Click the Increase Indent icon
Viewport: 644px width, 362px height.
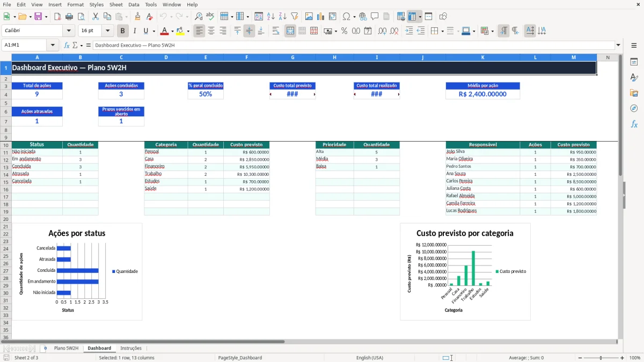409,31
